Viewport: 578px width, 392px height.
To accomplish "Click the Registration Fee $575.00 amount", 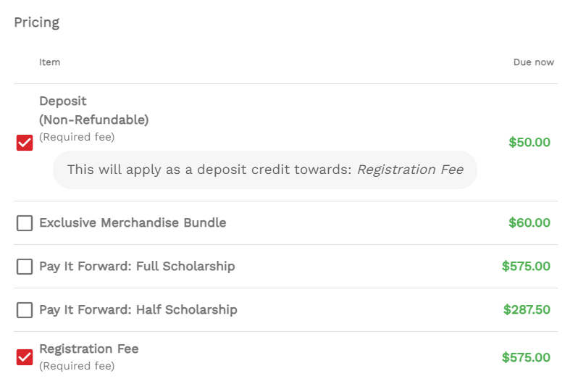I will pos(526,357).
